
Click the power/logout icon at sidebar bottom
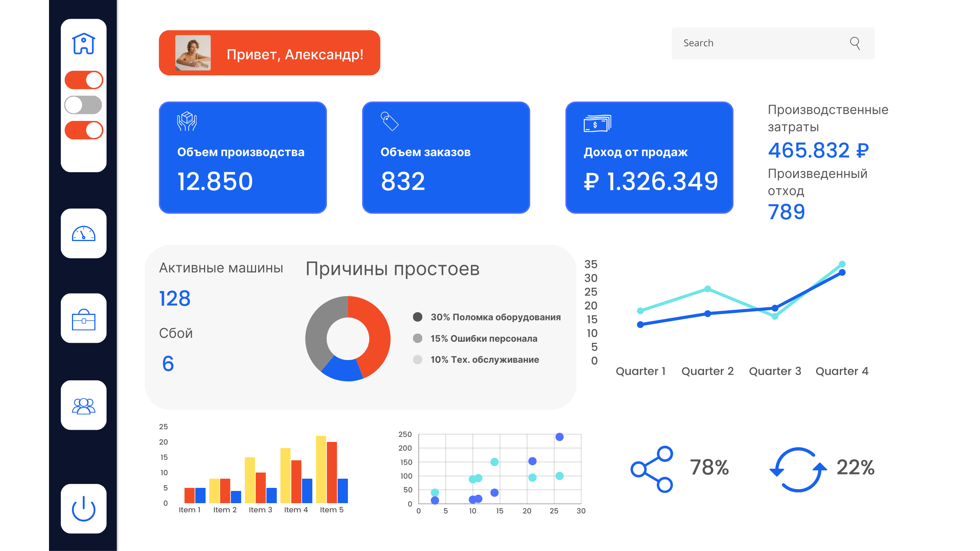[83, 509]
